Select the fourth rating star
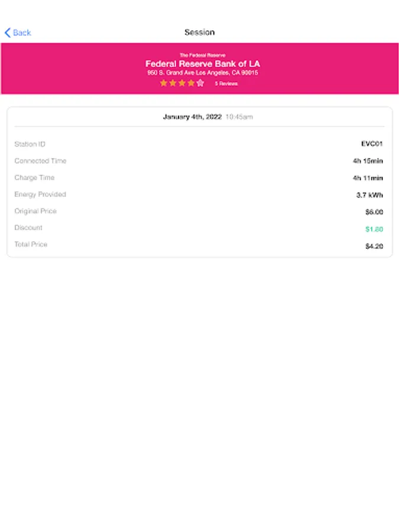 click(x=191, y=83)
